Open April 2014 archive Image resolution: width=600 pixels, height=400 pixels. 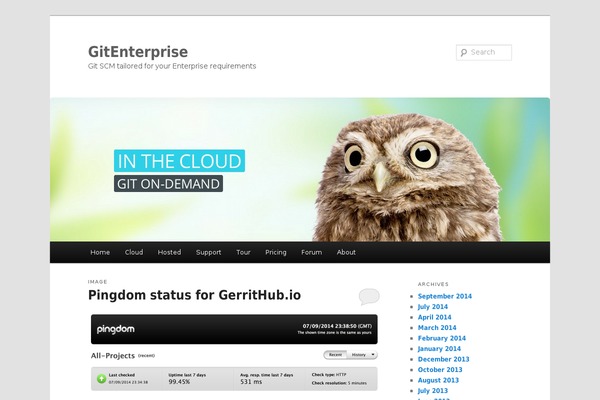(434, 317)
